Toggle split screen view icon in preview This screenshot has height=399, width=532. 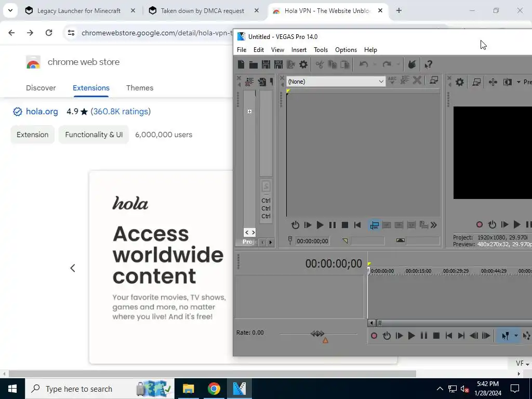pyautogui.click(x=508, y=82)
